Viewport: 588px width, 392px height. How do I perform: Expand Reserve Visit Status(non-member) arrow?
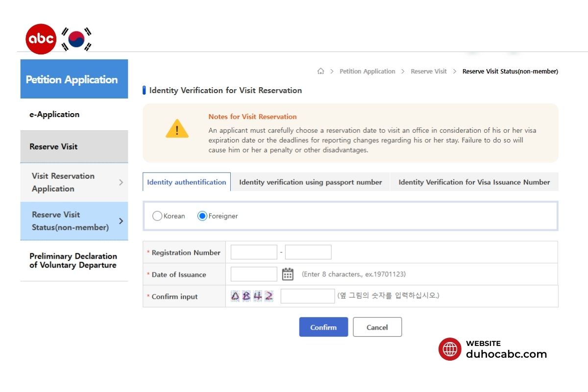[121, 221]
